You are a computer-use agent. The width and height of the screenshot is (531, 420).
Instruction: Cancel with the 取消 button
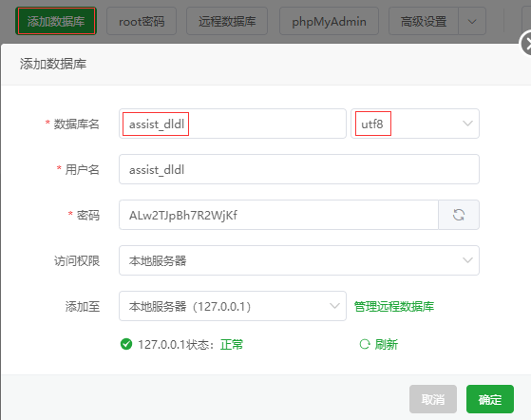click(433, 399)
